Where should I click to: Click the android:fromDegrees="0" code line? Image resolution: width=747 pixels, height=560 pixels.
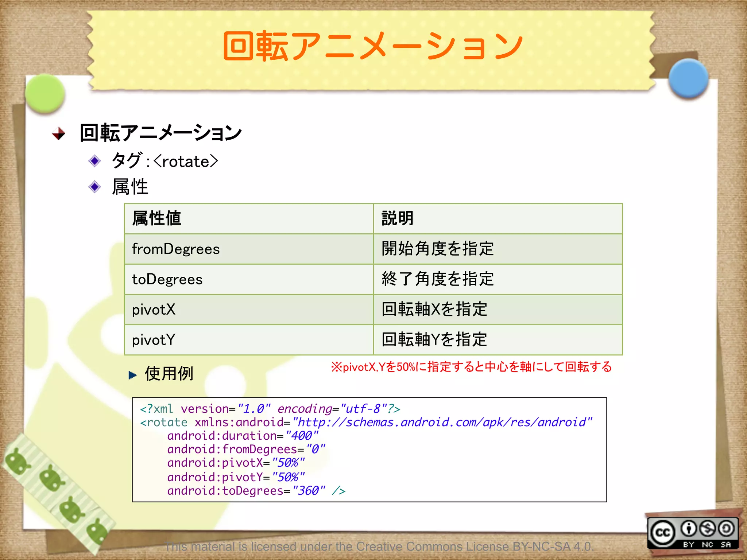pyautogui.click(x=246, y=450)
